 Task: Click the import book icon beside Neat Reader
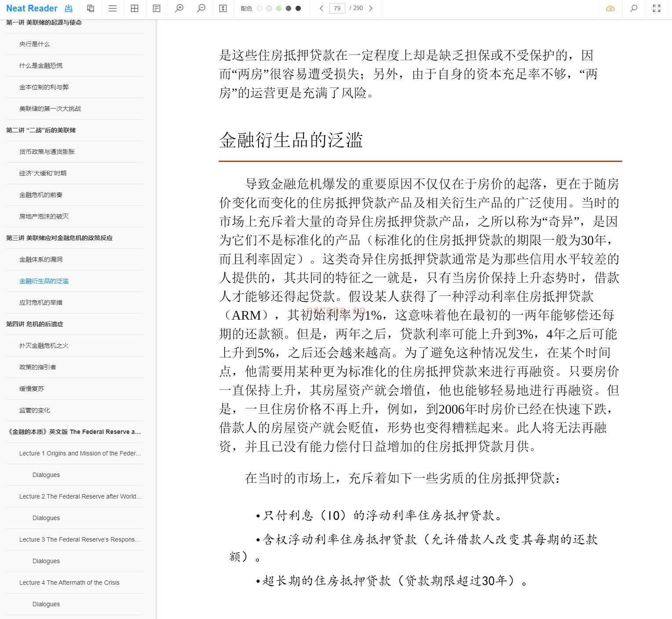[x=69, y=8]
